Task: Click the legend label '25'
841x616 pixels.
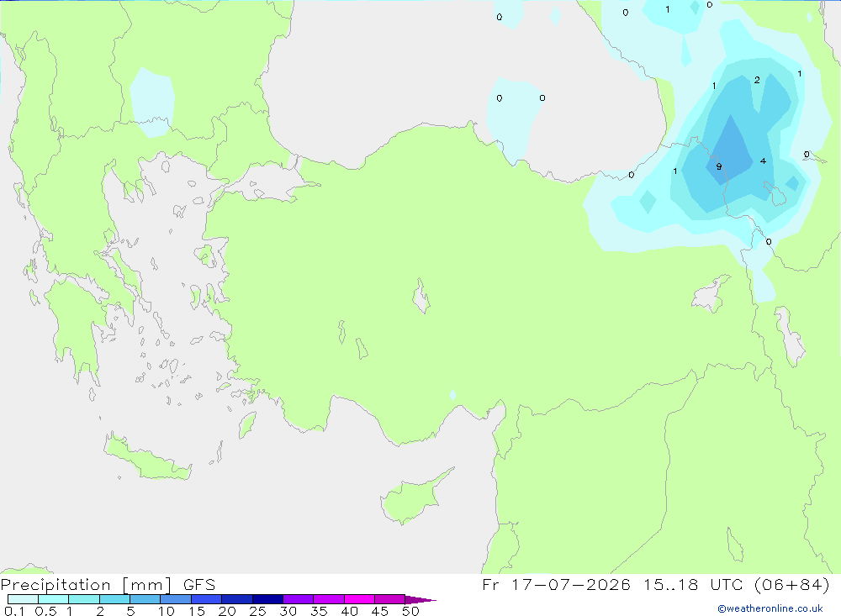Action: click(257, 611)
